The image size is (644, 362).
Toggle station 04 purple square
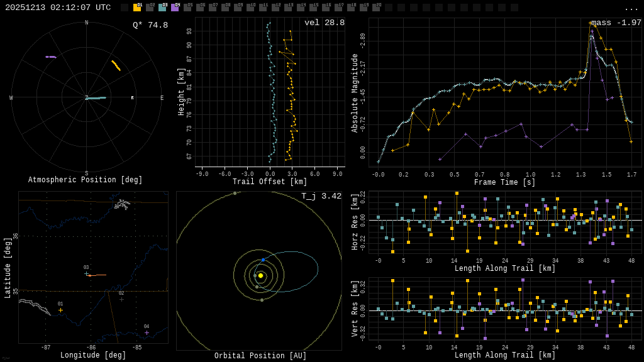[175, 8]
